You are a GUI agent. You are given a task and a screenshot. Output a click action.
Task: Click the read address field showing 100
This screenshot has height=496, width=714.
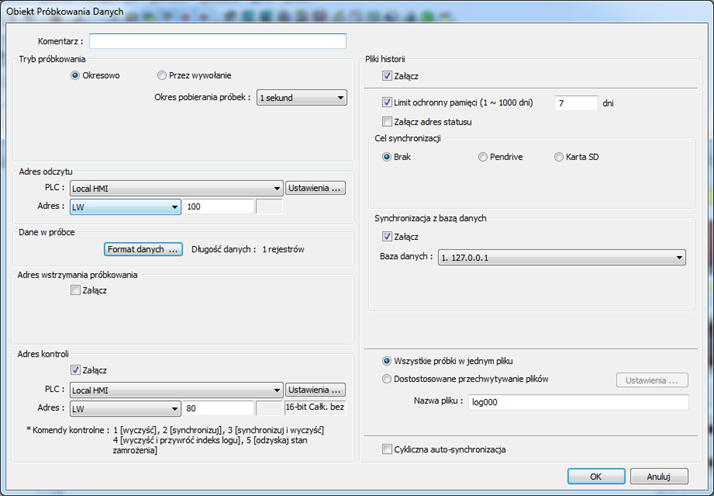pyautogui.click(x=218, y=207)
